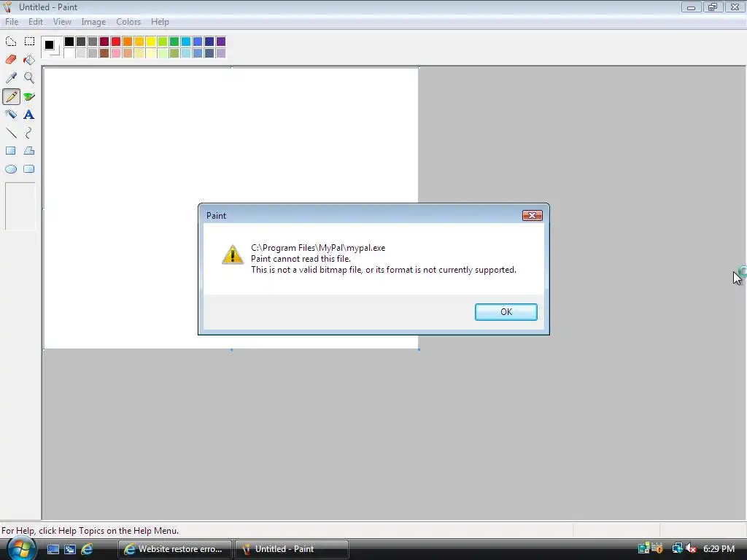Open the View menu
Viewport: 747px width, 560px height.
click(x=62, y=22)
